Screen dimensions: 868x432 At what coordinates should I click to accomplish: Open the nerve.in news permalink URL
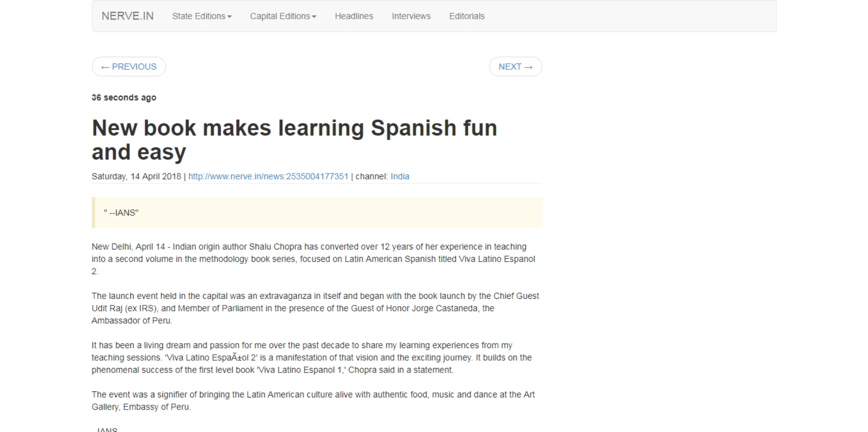[268, 176]
